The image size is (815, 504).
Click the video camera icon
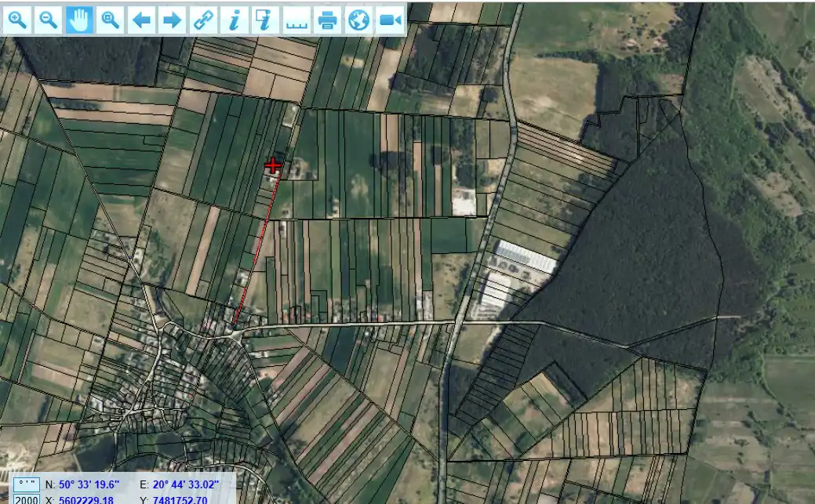coord(389,20)
